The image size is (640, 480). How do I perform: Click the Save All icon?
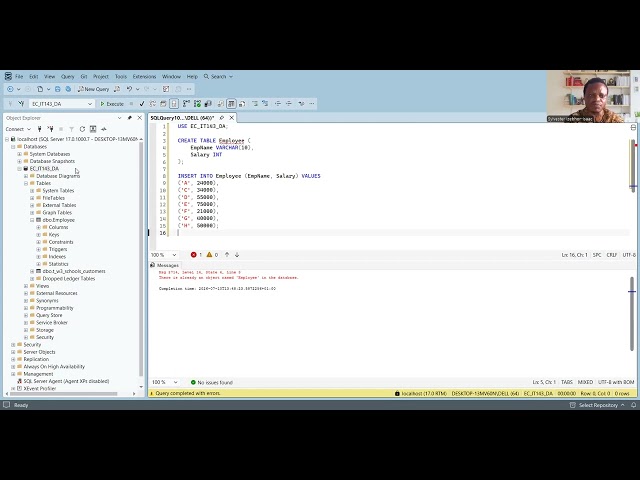tap(68, 89)
